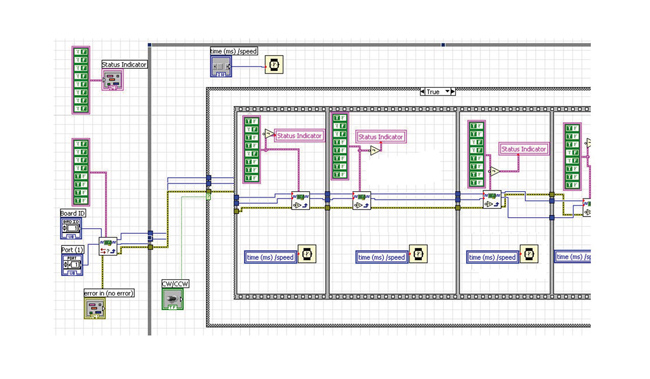This screenshot has height=379, width=650.
Task: Select the Boolean array constant above Board ID
Action: [81, 172]
